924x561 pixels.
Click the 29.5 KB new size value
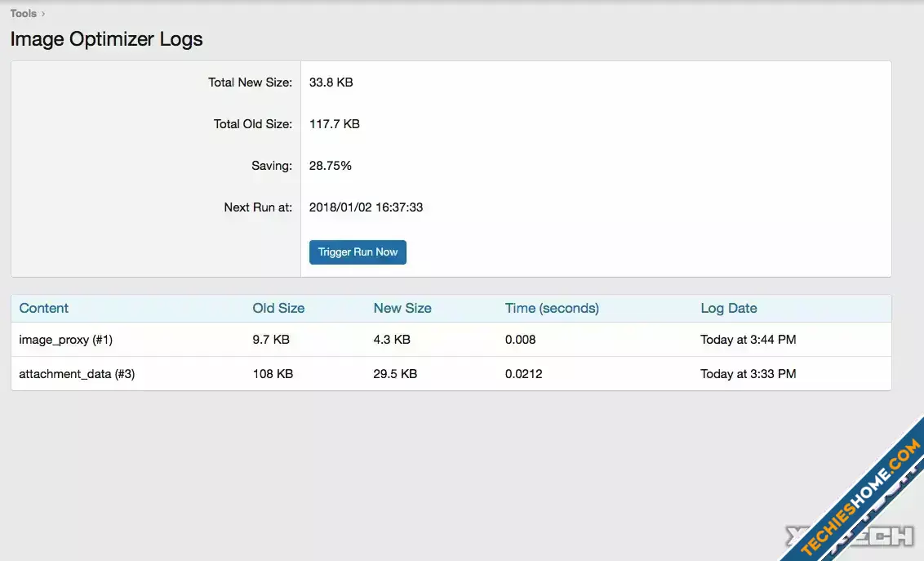point(395,373)
